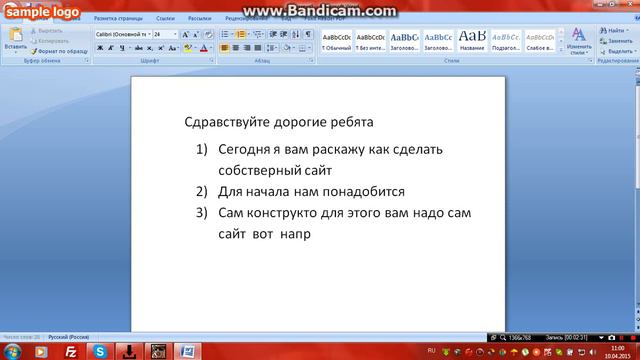Click the Decrease Indent icon
The image size is (640, 360).
(x=273, y=35)
